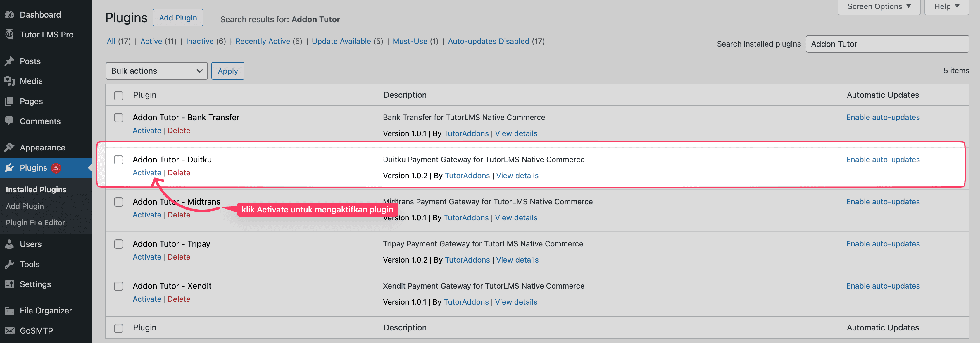Click the Appearance paintbrush icon
This screenshot has height=343, width=980.
10,147
